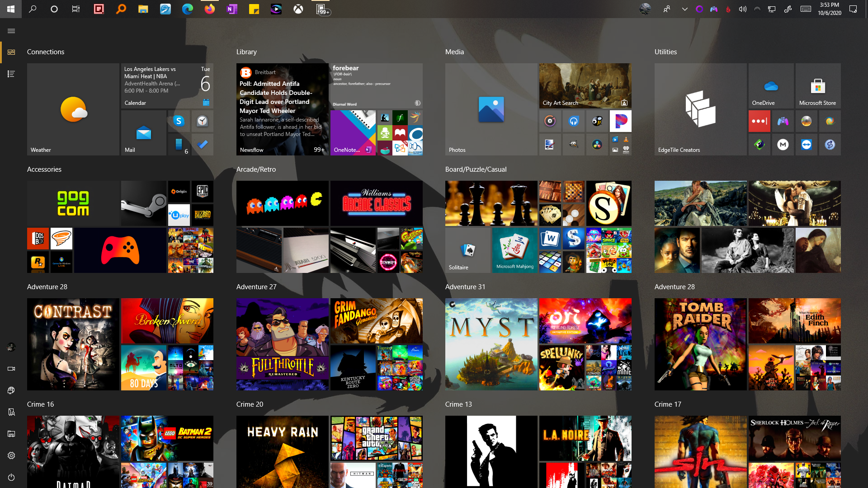
Task: Open the gog.com launcher tile
Action: point(73,203)
